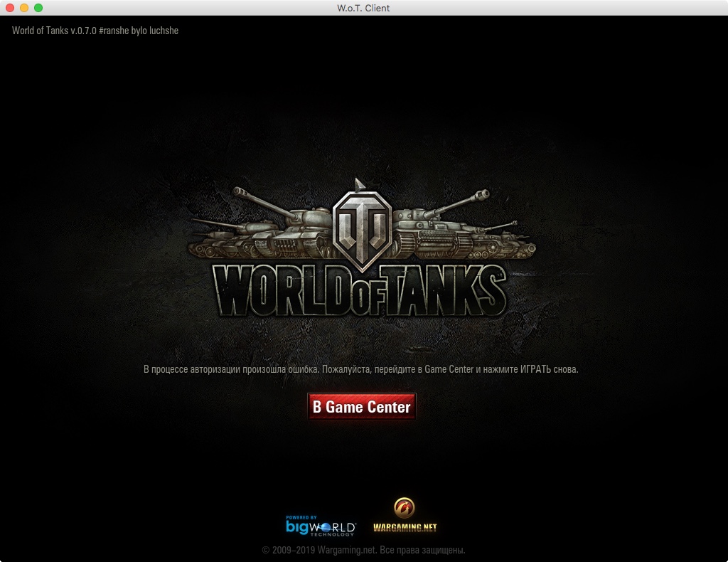728x562 pixels.
Task: Click the BigWorld Technology logo
Action: tap(321, 526)
